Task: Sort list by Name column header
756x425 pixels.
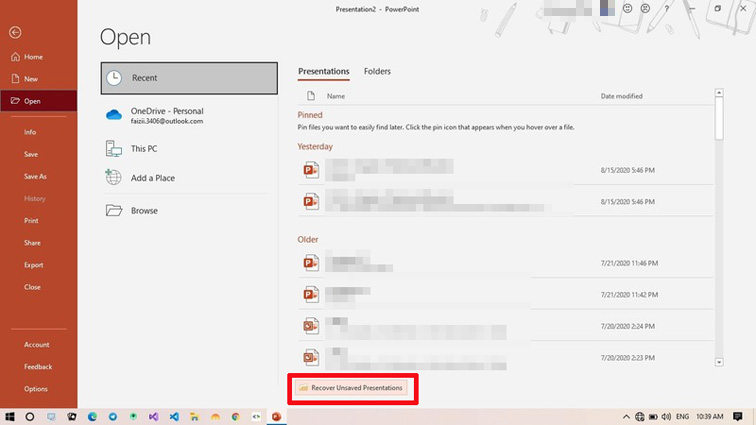Action: pyautogui.click(x=336, y=96)
